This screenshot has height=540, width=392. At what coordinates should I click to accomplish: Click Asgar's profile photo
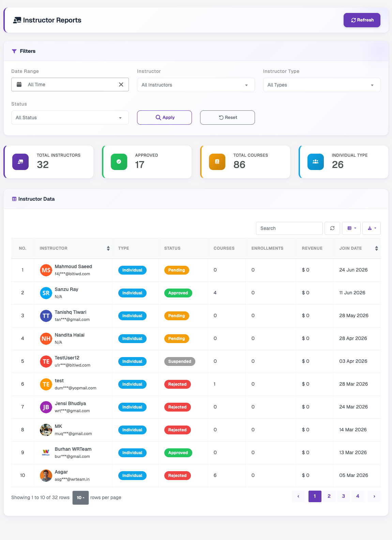[46, 476]
